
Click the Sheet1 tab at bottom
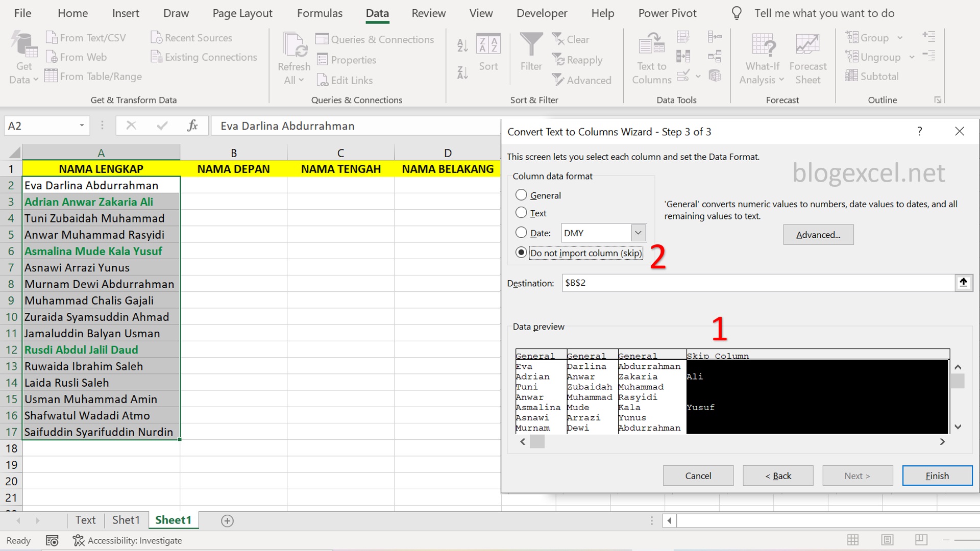pyautogui.click(x=174, y=520)
